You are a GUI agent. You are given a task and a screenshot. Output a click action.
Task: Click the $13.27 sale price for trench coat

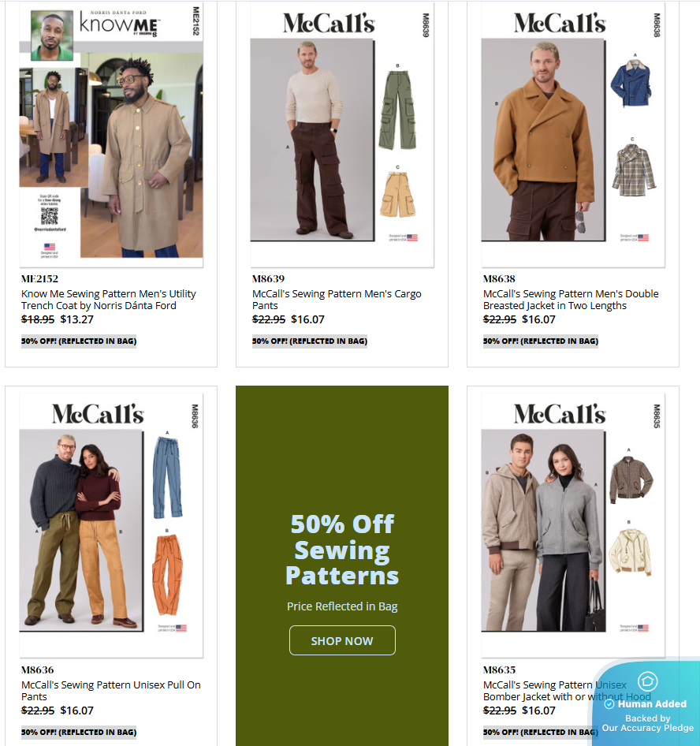click(77, 319)
